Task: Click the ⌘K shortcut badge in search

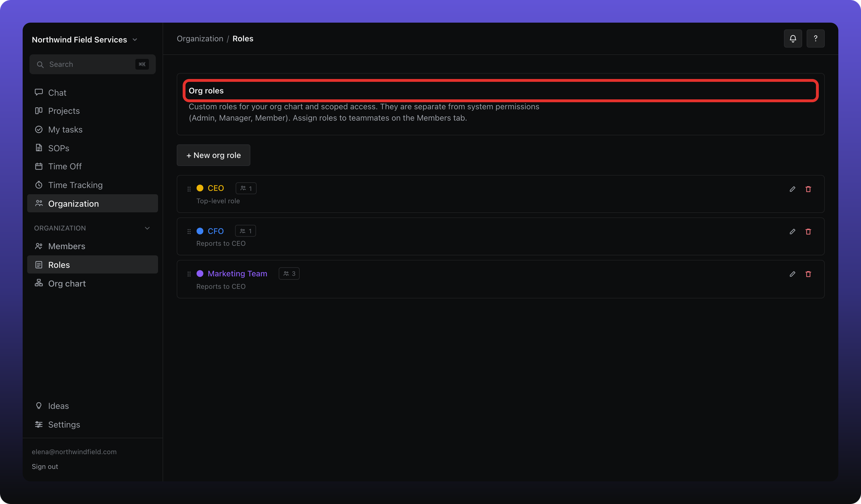Action: [142, 65]
